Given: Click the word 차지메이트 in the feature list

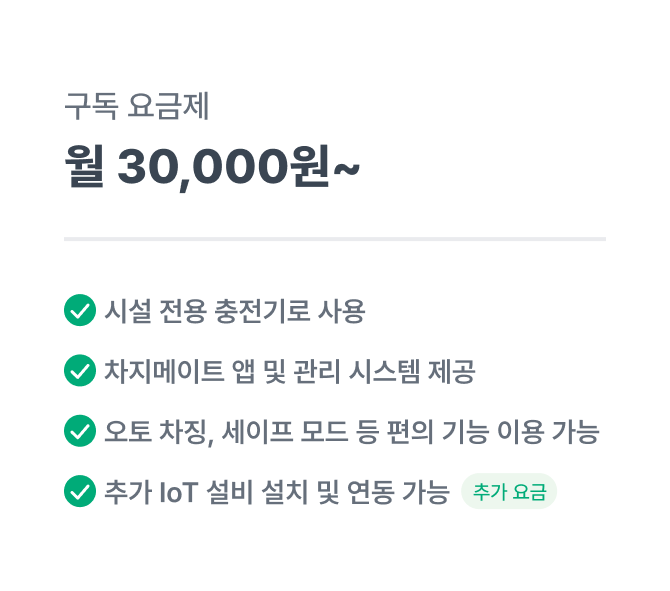Looking at the screenshot, I should pyautogui.click(x=165, y=371).
